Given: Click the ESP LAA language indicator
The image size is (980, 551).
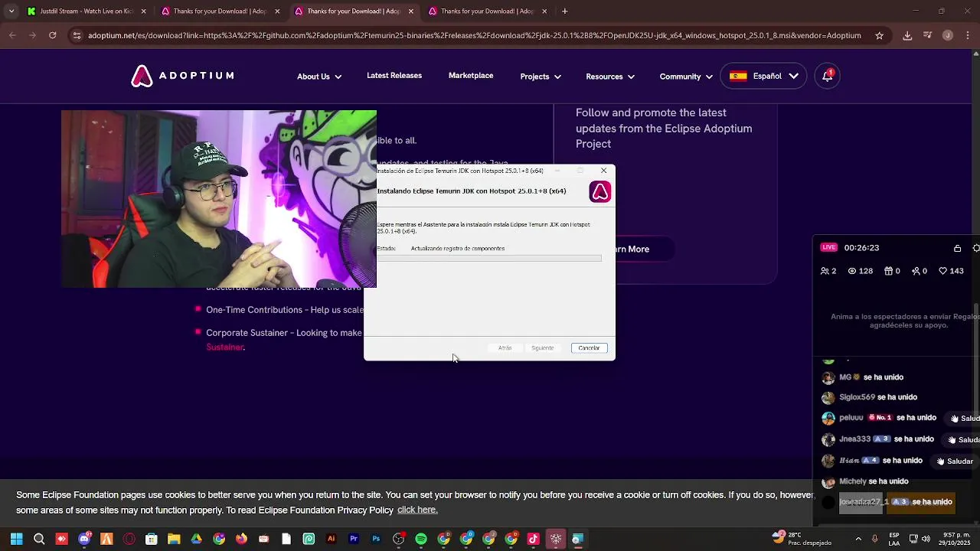Looking at the screenshot, I should [894, 539].
